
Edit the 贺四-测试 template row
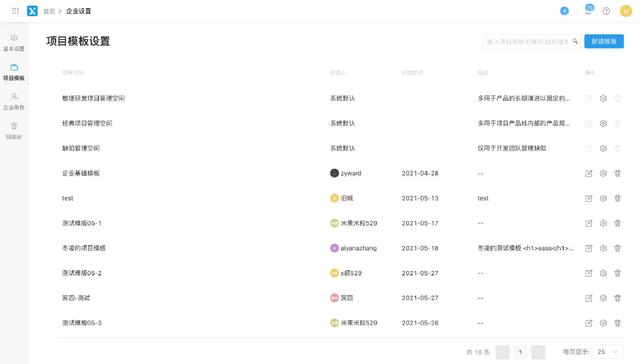pos(589,298)
